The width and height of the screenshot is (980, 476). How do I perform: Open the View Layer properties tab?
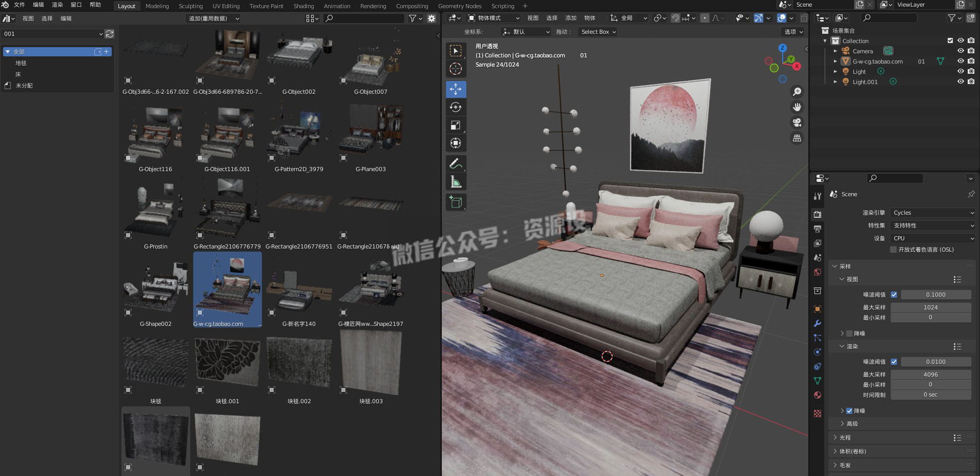coord(818,243)
